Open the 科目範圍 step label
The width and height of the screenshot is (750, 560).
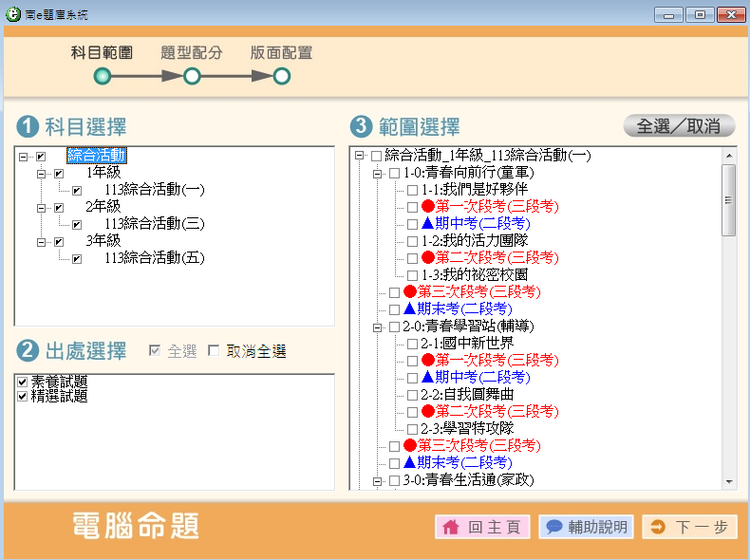(102, 52)
